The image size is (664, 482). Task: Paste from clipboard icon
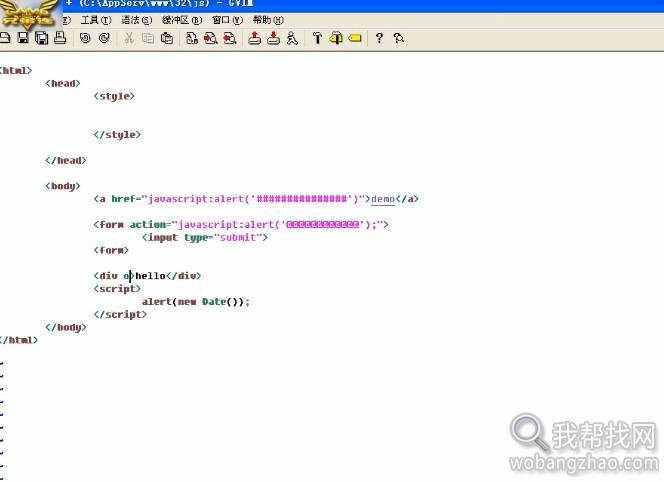tap(167, 39)
